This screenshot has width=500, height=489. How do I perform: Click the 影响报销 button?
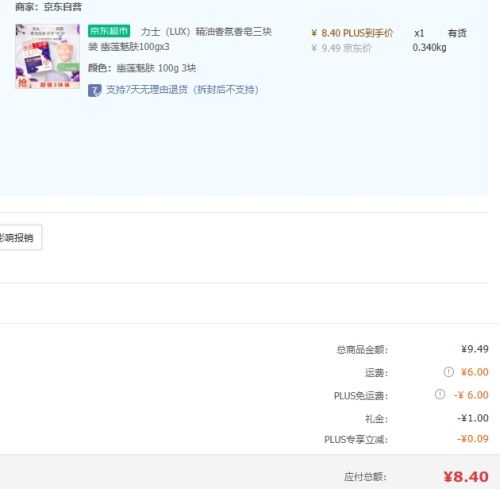[20, 237]
